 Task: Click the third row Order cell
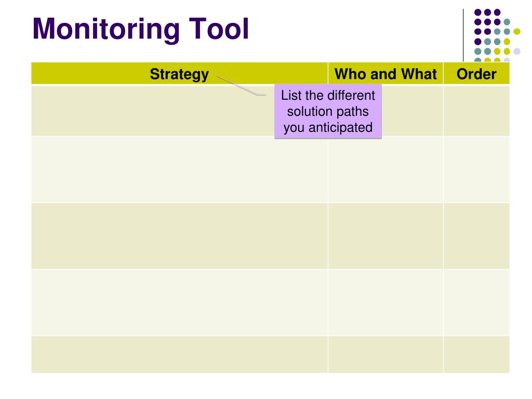pos(476,236)
